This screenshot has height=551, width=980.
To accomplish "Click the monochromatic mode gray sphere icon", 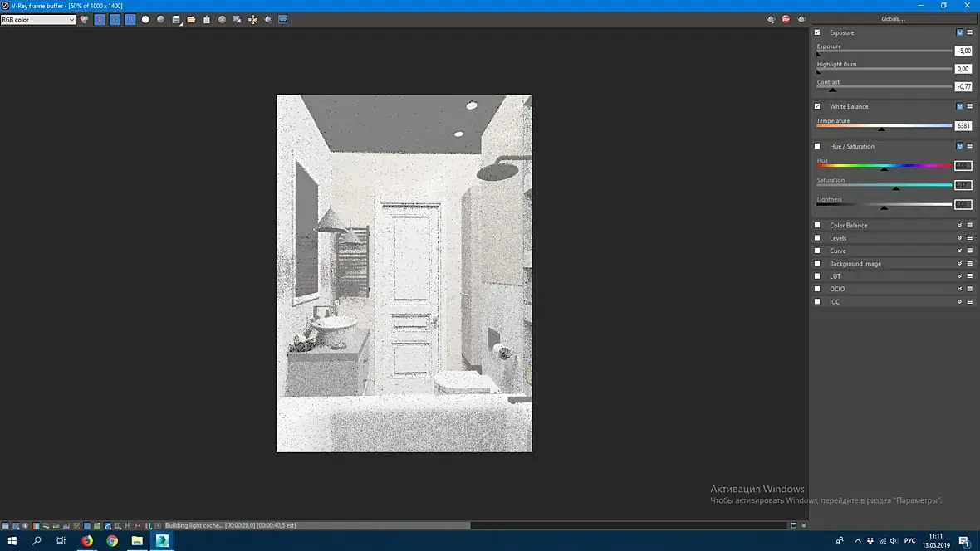I will pyautogui.click(x=160, y=19).
